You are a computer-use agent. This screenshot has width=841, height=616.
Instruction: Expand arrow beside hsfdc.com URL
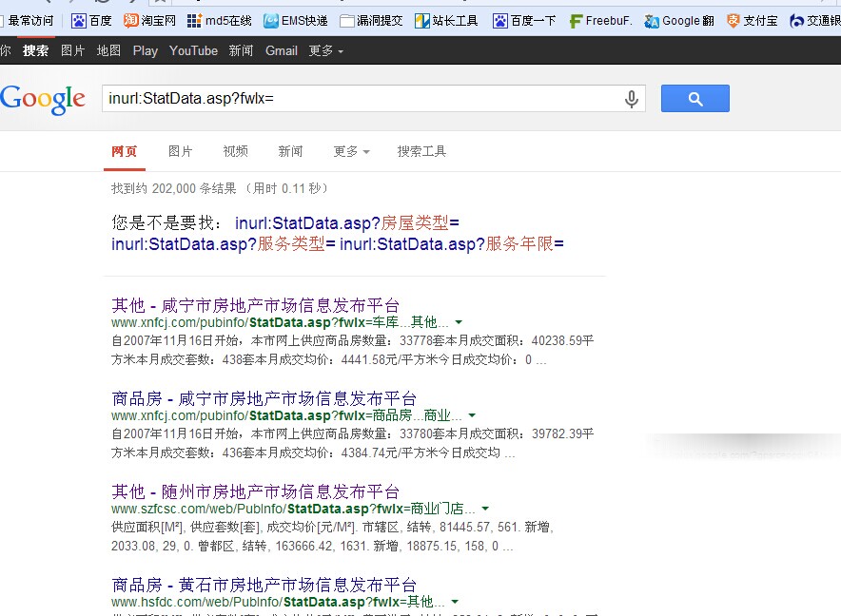click(455, 602)
